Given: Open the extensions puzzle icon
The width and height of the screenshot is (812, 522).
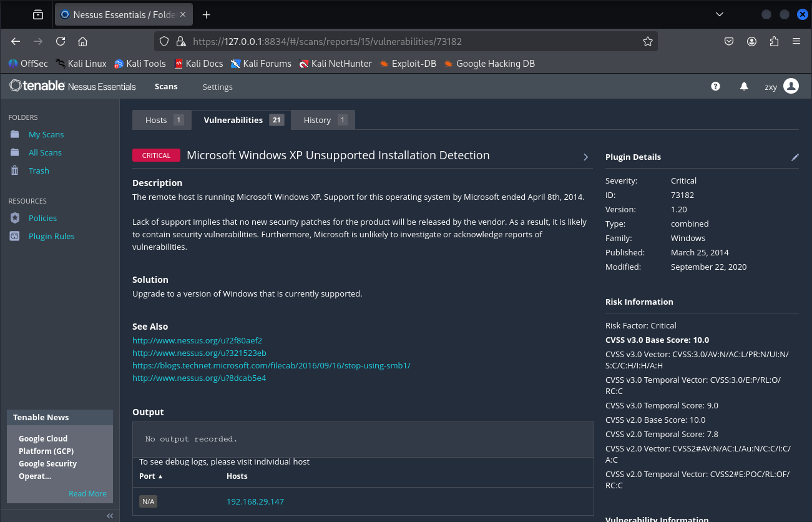Looking at the screenshot, I should [775, 41].
